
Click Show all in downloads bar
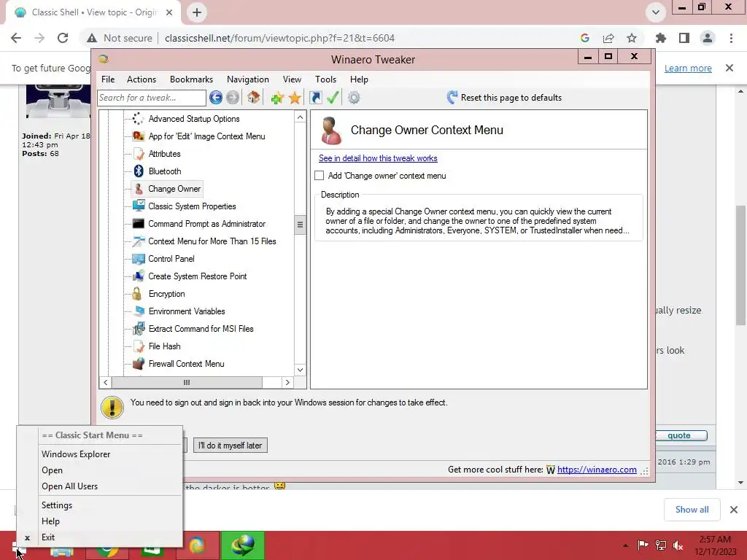[692, 510]
